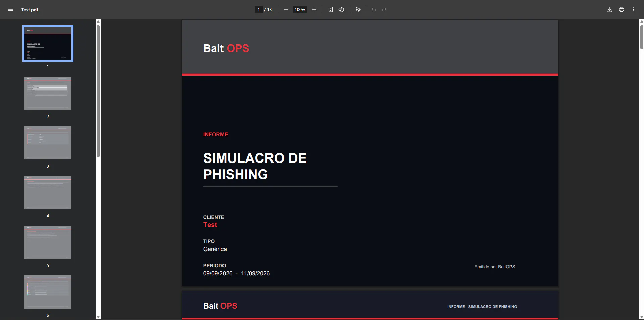This screenshot has height=320, width=644.
Task: Click the INFORME - SIMULACRO DE PHISHING header
Action: (x=482, y=307)
